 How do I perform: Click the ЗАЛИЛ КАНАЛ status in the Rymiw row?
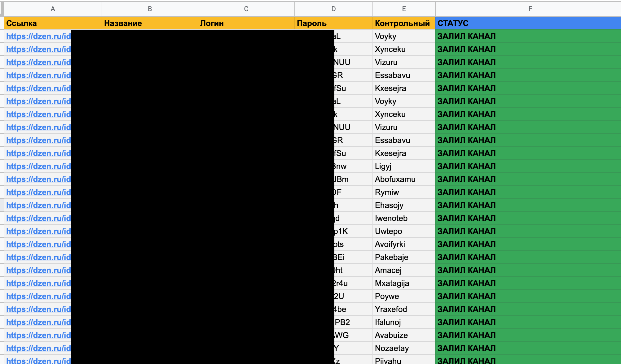[x=466, y=192]
